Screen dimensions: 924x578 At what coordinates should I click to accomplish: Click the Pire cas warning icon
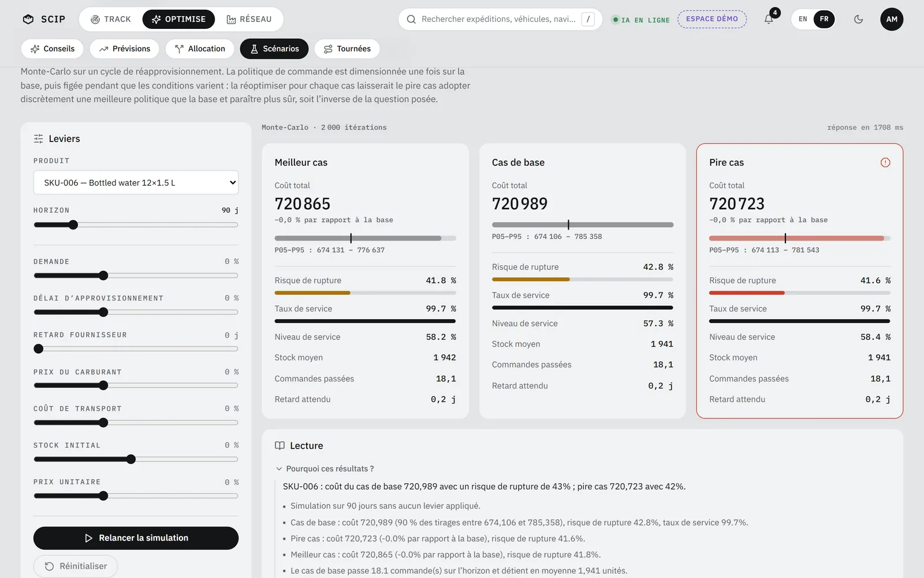(885, 162)
